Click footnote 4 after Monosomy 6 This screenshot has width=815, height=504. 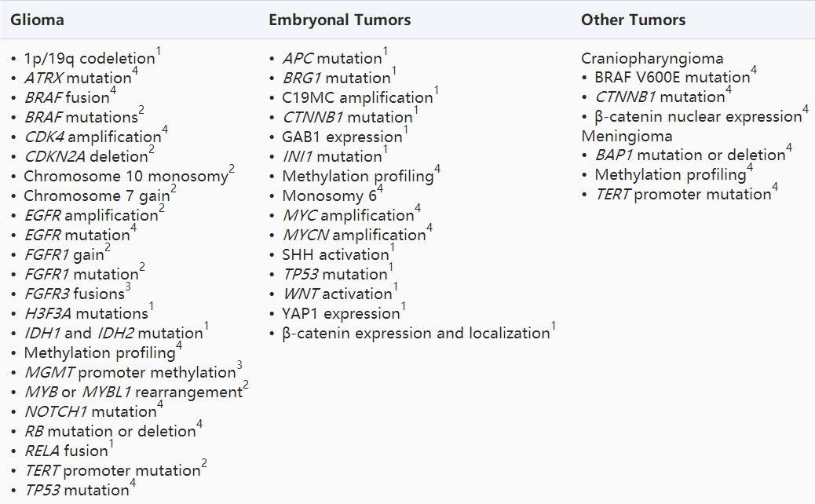pyautogui.click(x=380, y=190)
